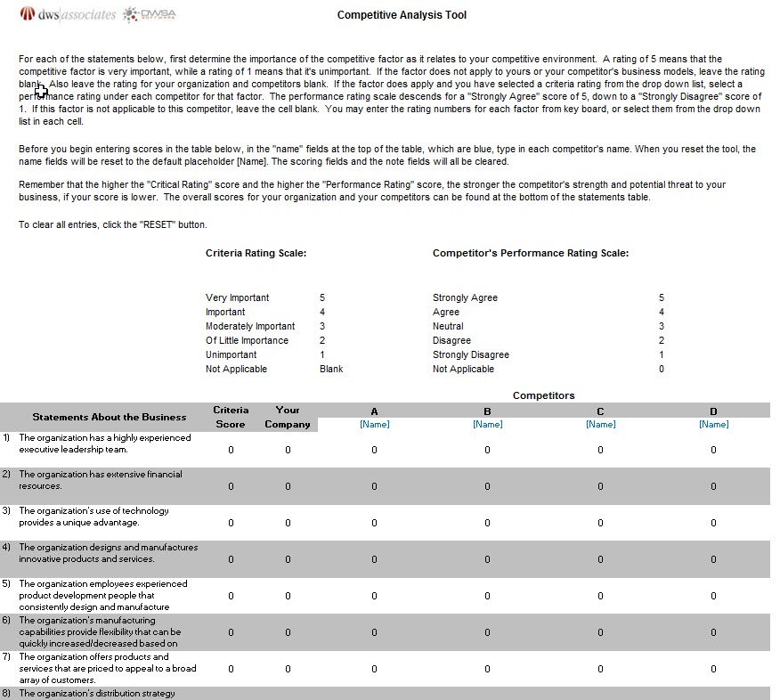780x700 pixels.
Task: Select Competitor C cell for statement 1
Action: point(600,450)
